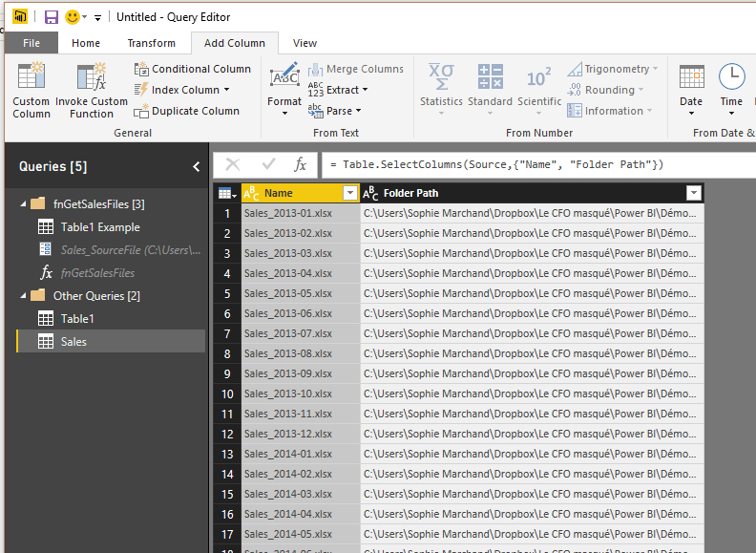Open the File menu
The height and width of the screenshot is (553, 756).
coord(31,43)
